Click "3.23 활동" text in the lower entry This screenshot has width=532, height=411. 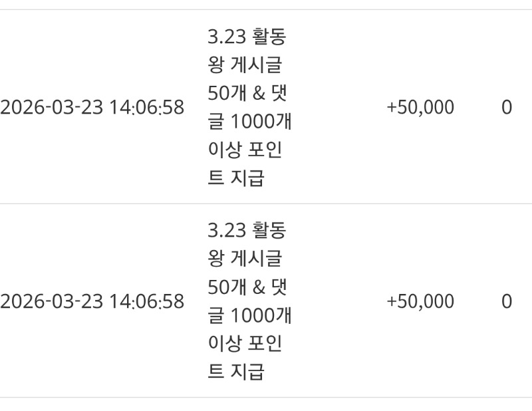247,231
